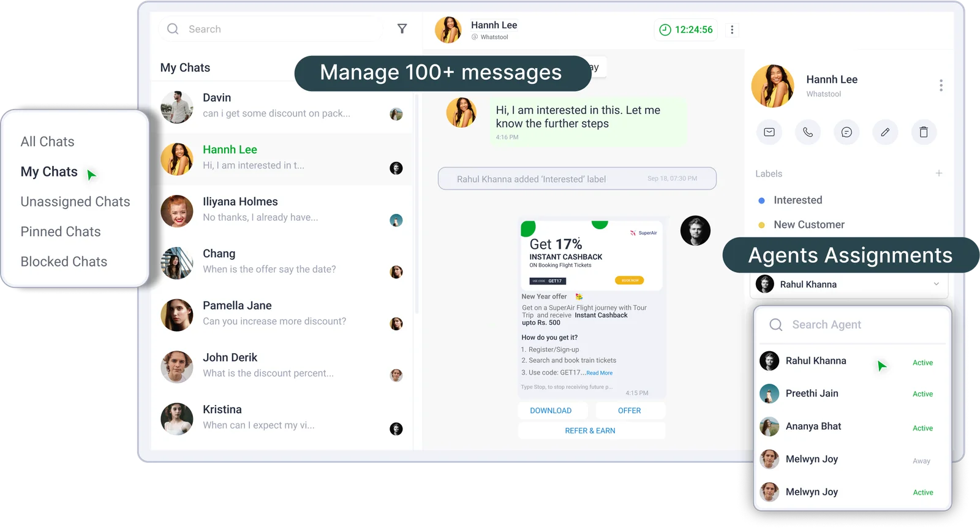The width and height of the screenshot is (980, 529).
Task: Open the chat header three-dot menu
Action: [x=732, y=30]
